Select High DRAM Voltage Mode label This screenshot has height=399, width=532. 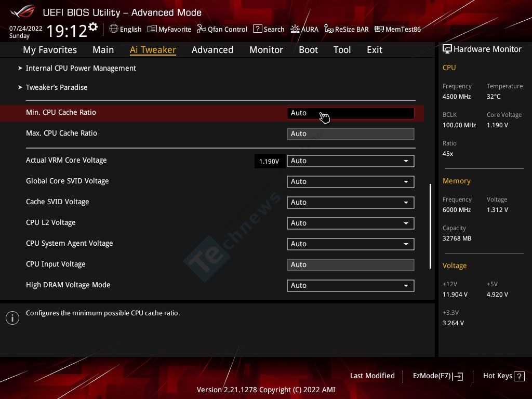[68, 285]
